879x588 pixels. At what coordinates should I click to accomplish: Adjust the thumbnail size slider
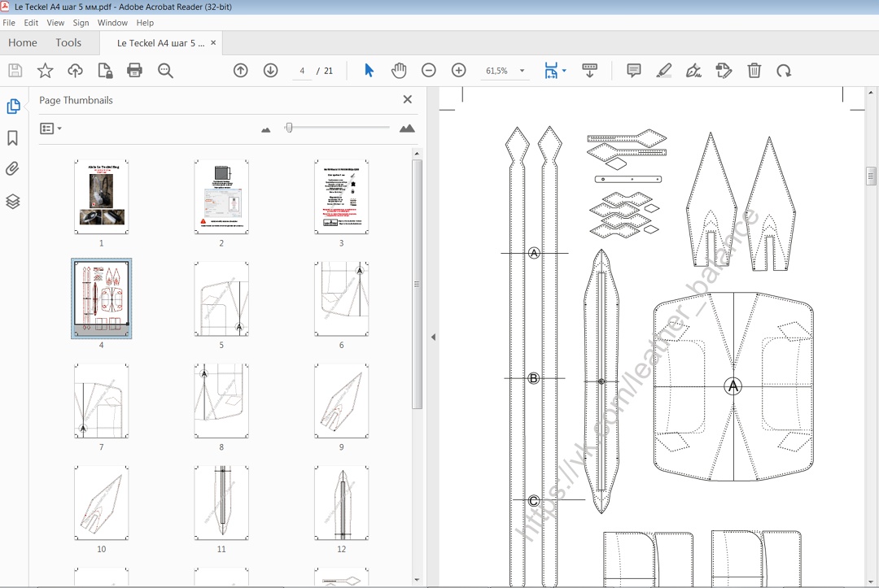[x=289, y=128]
